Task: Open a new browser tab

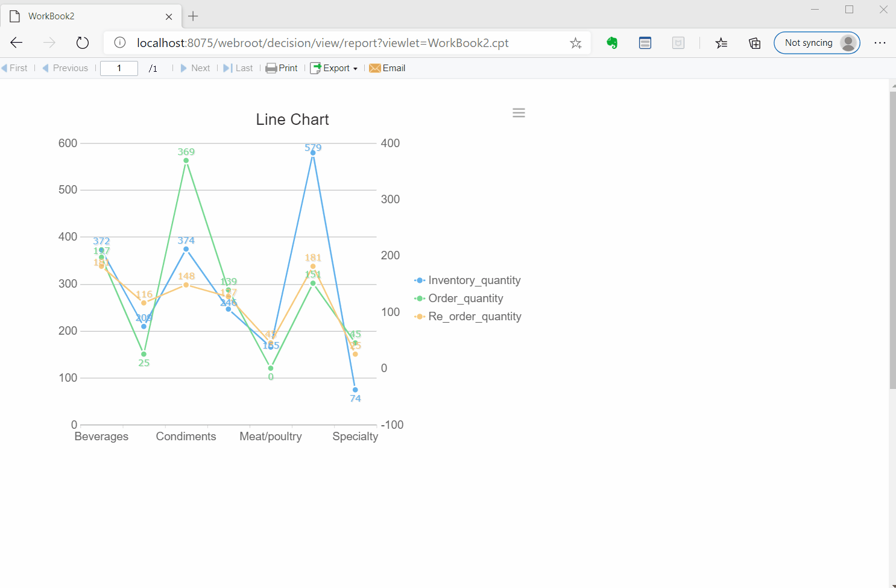Action: (193, 16)
